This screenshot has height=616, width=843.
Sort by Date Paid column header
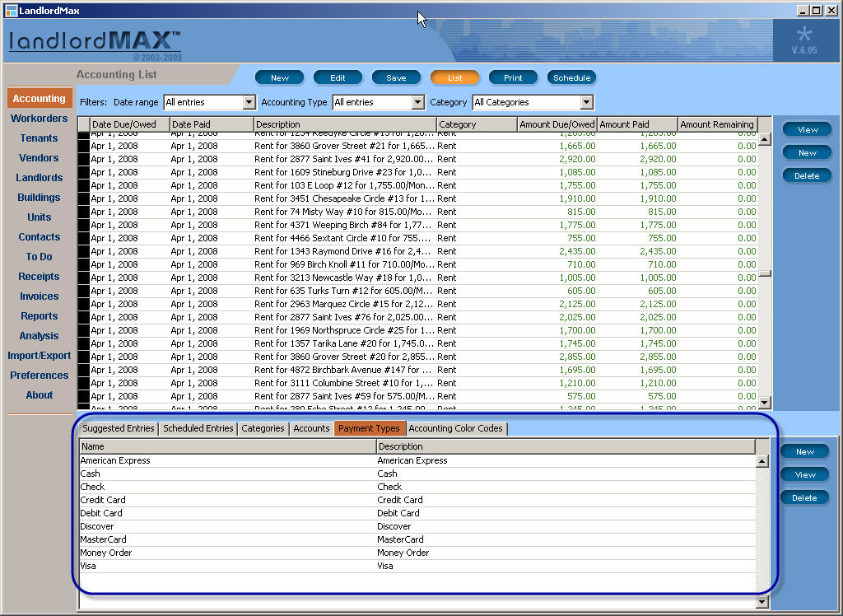(212, 124)
